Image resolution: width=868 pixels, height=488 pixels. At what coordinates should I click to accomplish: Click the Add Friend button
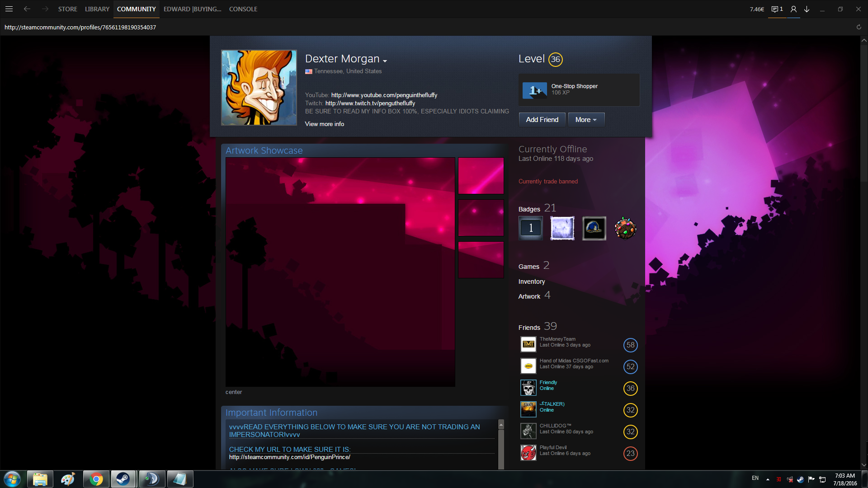point(542,120)
